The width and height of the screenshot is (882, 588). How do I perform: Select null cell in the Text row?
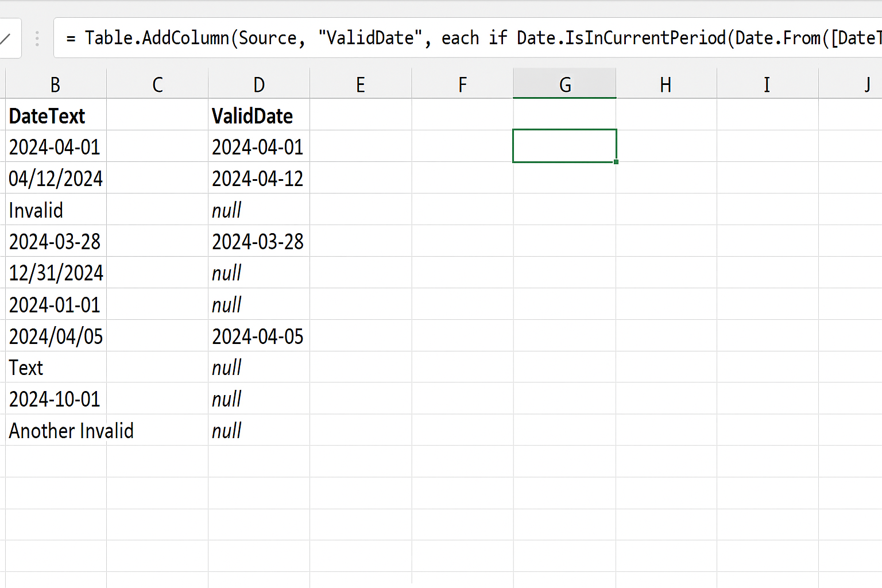[259, 367]
